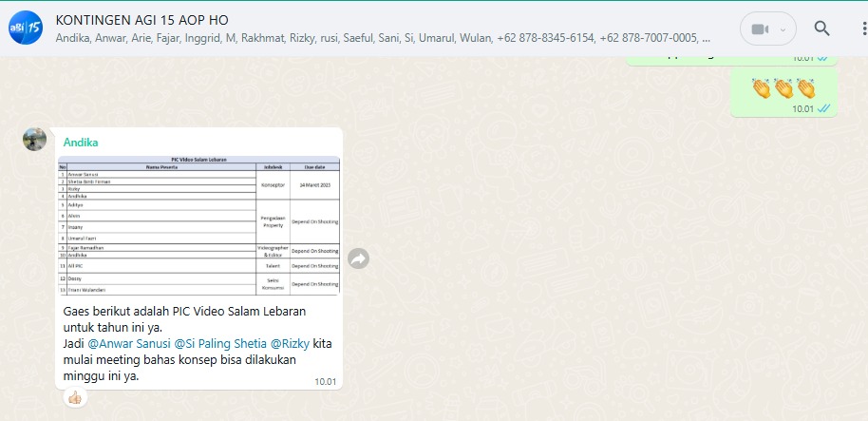The width and height of the screenshot is (868, 421).
Task: Open the three-dot chat menu
Action: [x=859, y=29]
